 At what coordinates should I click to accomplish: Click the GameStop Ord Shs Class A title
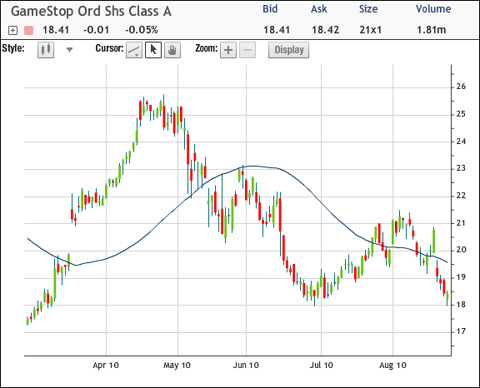(x=91, y=11)
